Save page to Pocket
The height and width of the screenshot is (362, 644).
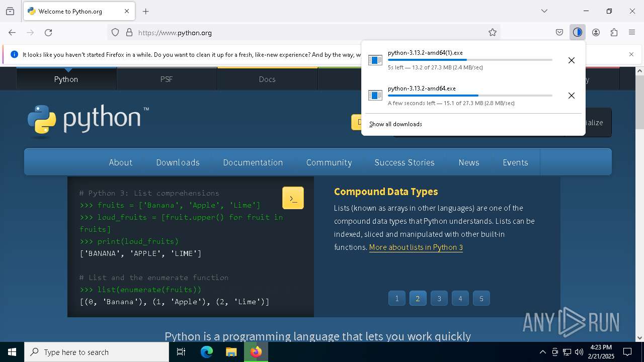pos(559,33)
